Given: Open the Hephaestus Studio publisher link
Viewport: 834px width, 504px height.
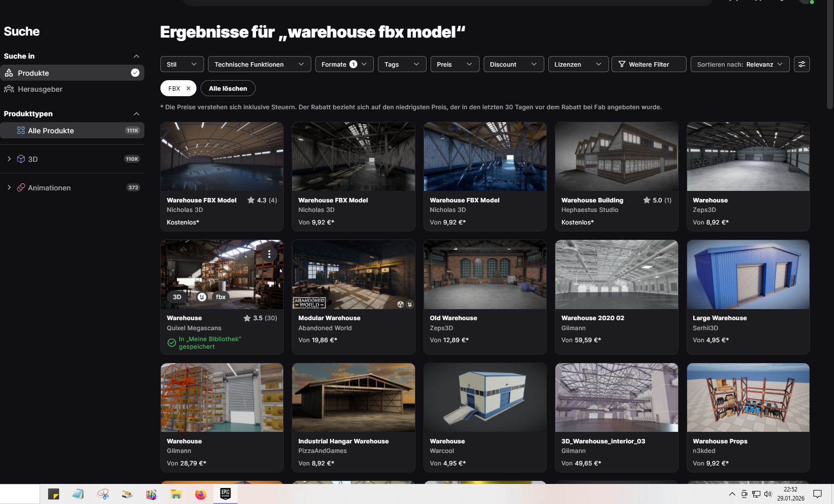Looking at the screenshot, I should pyautogui.click(x=590, y=210).
